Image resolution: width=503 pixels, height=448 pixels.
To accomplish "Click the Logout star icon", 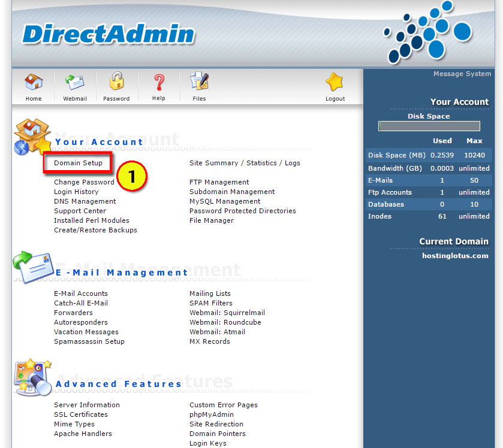I will [x=335, y=81].
